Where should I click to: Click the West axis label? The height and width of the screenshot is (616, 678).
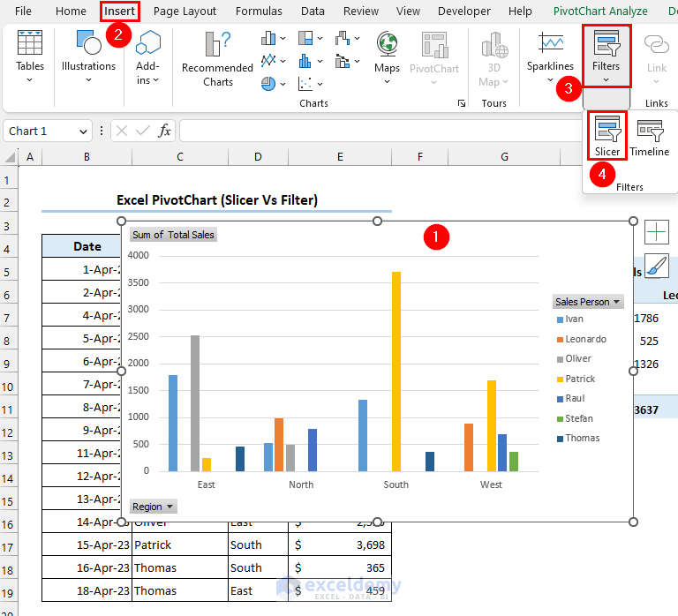coord(491,485)
